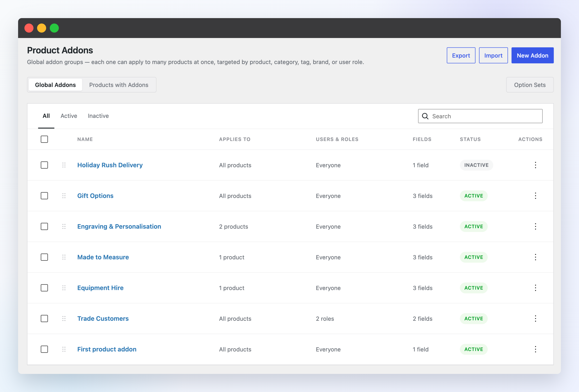Click the USERS & ROLES column header
The width and height of the screenshot is (579, 392).
337,139
